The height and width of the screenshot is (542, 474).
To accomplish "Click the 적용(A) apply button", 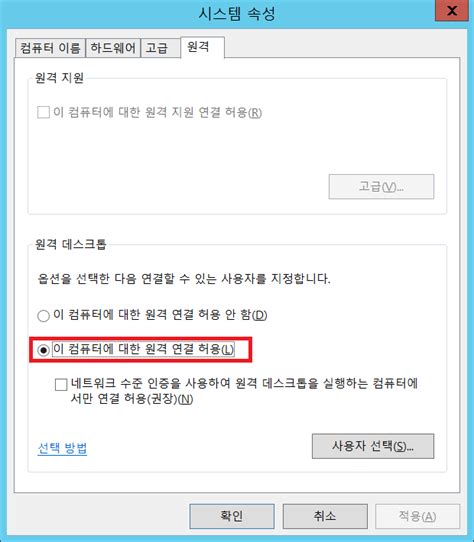I will click(x=417, y=516).
